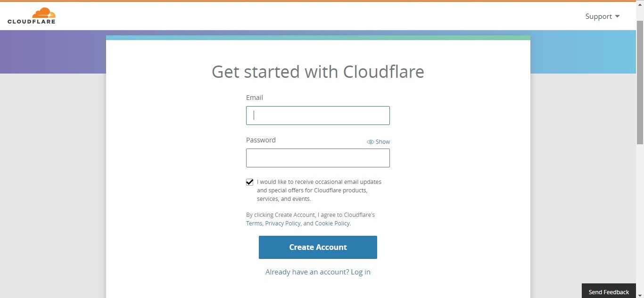
Task: Click the scrollbar up arrow
Action: point(640,4)
